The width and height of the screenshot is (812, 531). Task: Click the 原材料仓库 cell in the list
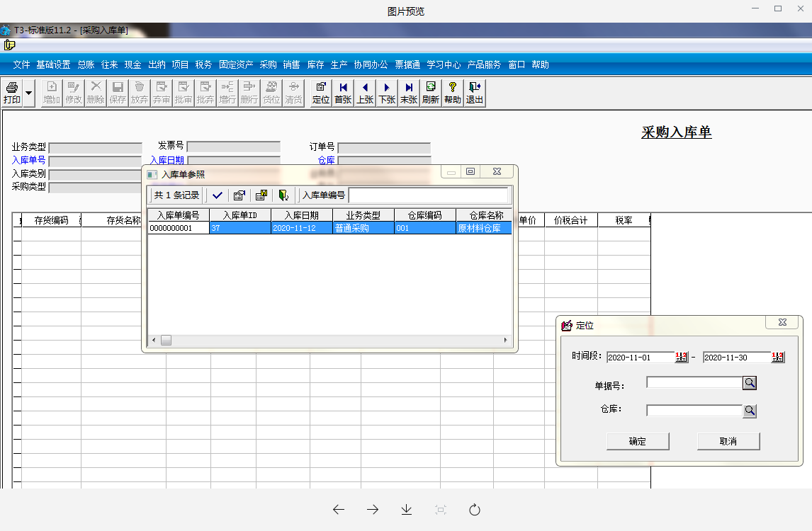coord(484,228)
